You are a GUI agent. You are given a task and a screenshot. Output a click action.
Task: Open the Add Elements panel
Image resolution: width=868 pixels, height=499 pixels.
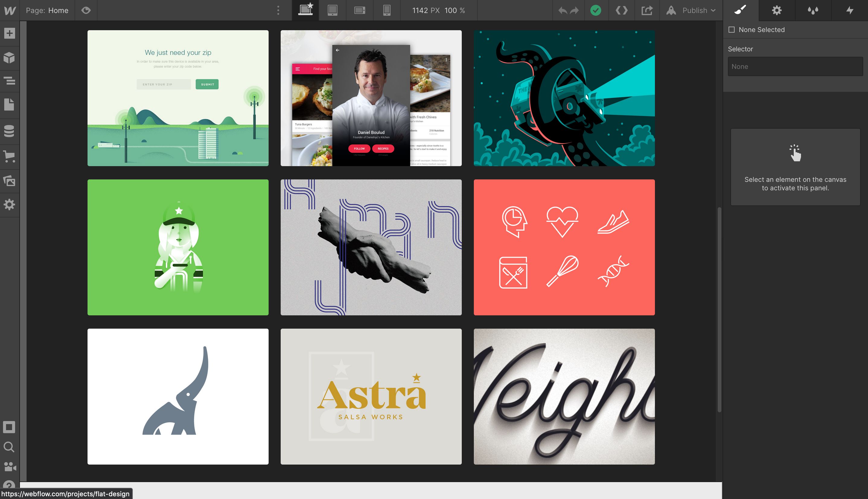pyautogui.click(x=10, y=33)
